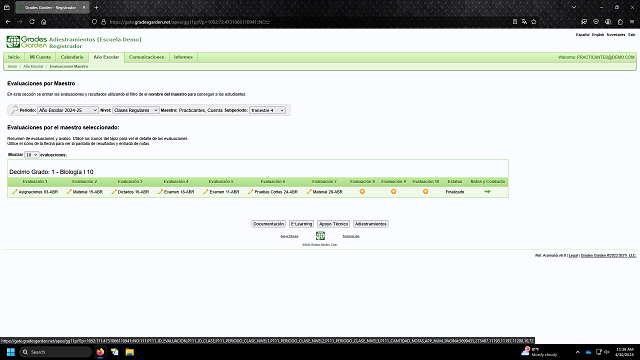The width and height of the screenshot is (640, 360).
Task: Click pencil icon beside Examen 11-ABR
Action: (206, 191)
